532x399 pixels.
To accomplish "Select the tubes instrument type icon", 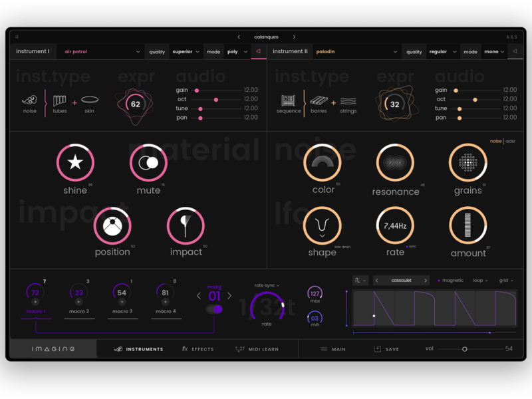I will (x=60, y=100).
